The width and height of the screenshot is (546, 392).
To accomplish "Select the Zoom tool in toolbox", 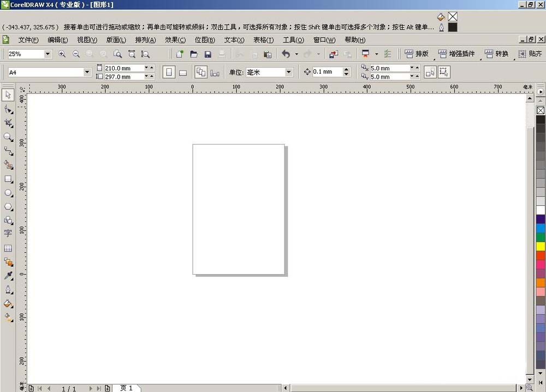I will (x=8, y=137).
